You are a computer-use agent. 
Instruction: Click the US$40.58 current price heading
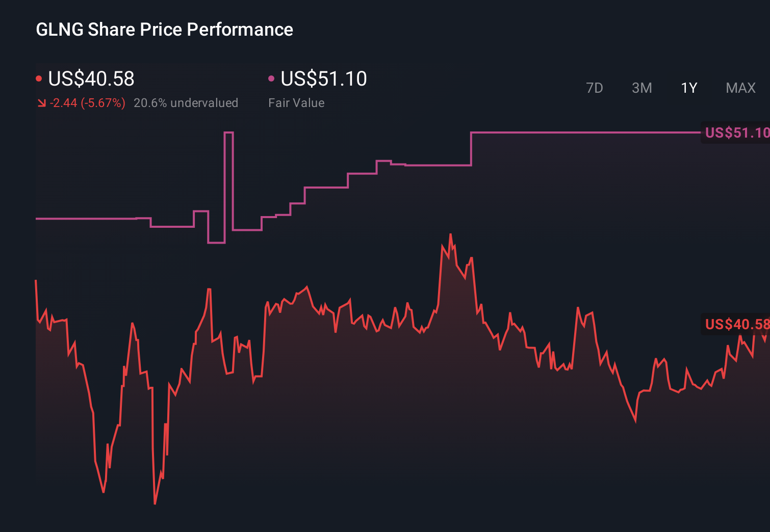91,78
